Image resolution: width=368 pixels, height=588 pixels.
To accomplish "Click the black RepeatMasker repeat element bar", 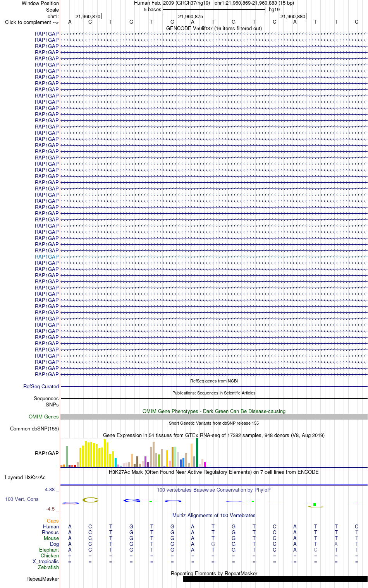I will pos(275,579).
